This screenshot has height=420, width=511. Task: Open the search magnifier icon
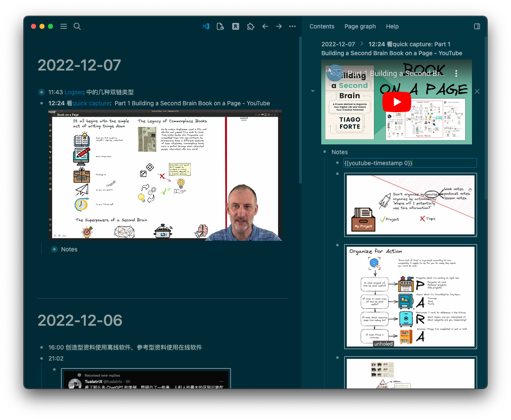[x=77, y=26]
